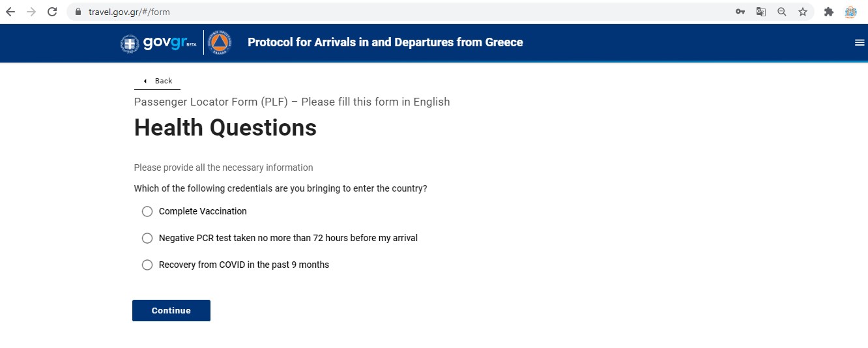Screen dimensions: 868x348
Task: Choose the Negative PCR test option
Action: (x=147, y=238)
